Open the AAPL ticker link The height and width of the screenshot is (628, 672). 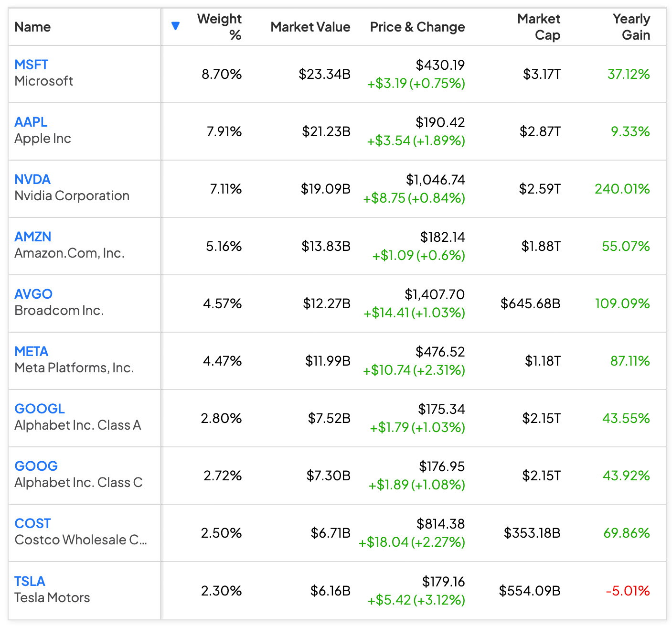click(31, 122)
